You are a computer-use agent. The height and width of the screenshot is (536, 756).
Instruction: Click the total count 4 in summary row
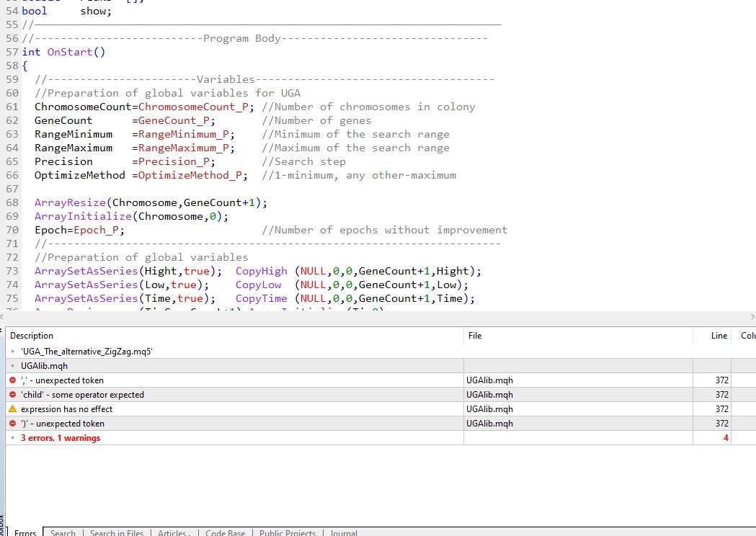coord(726,438)
